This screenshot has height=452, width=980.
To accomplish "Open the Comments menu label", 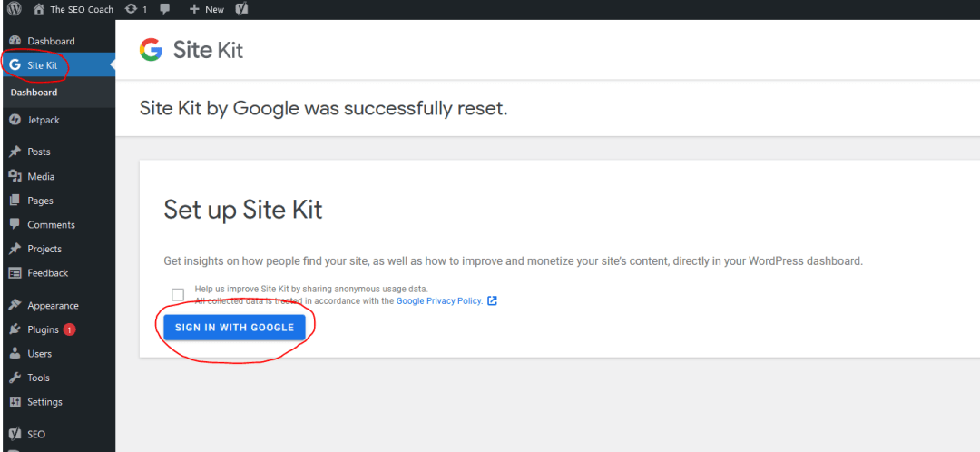I will coord(51,224).
